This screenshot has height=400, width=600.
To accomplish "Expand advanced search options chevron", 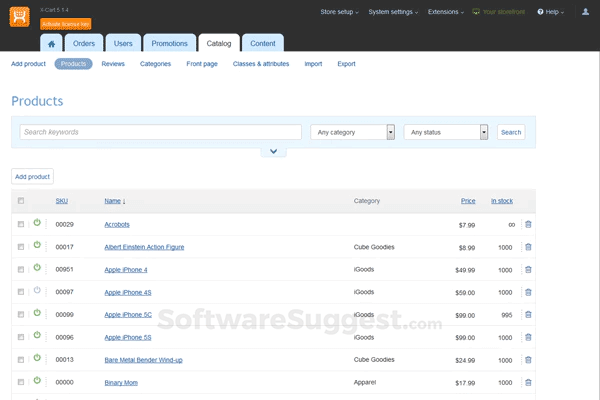I will click(x=272, y=151).
